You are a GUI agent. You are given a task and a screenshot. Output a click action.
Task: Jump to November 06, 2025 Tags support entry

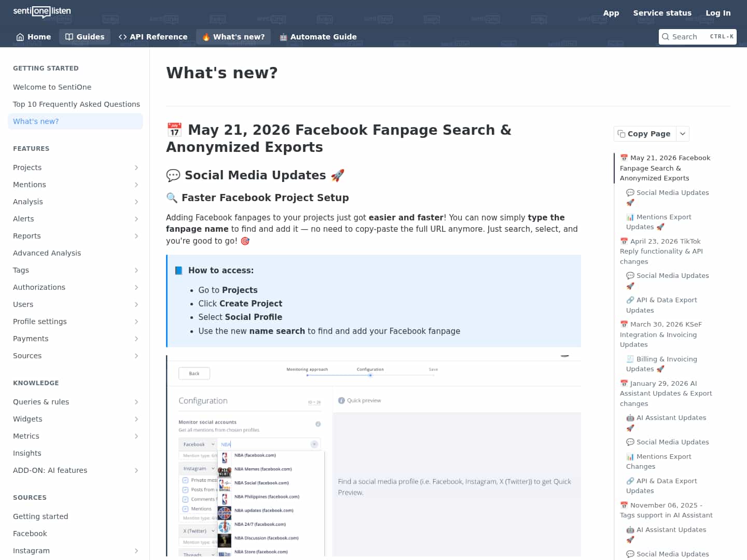pyautogui.click(x=666, y=510)
